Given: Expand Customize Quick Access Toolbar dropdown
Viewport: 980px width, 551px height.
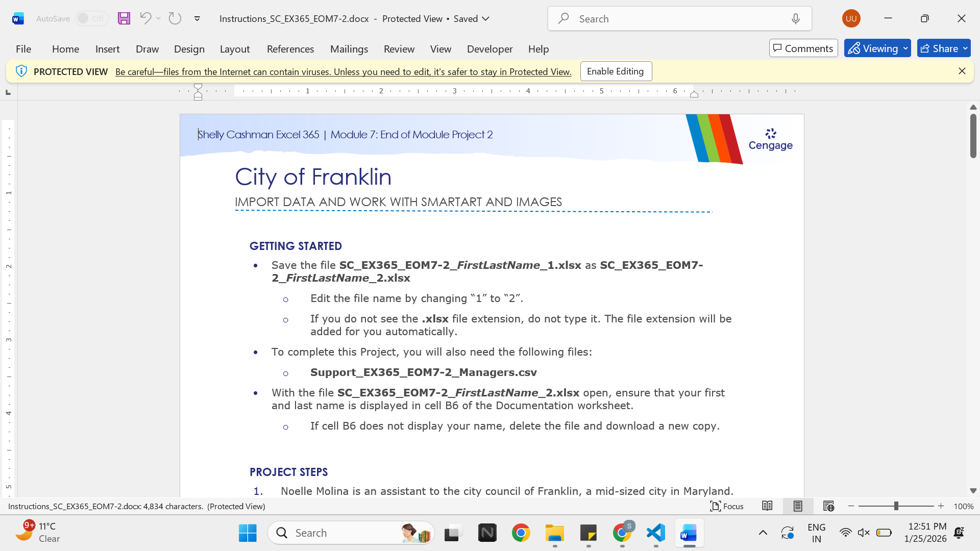Looking at the screenshot, I should (x=197, y=19).
